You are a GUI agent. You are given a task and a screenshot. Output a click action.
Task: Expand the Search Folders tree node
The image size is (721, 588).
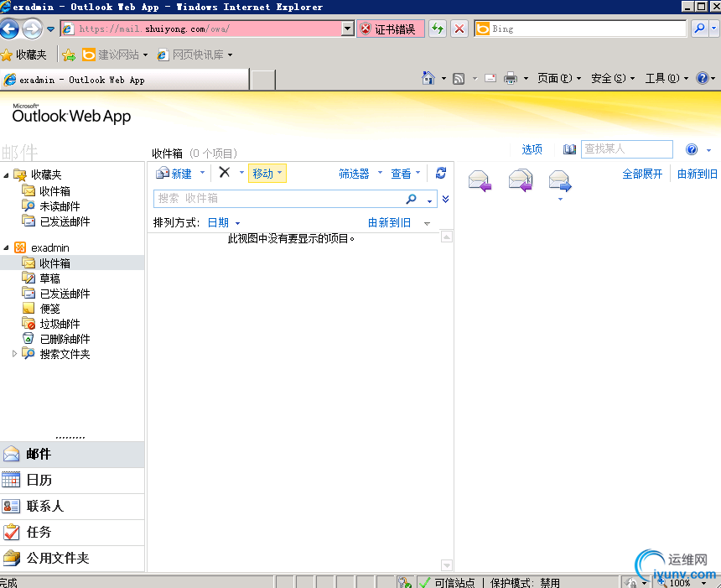(14, 354)
